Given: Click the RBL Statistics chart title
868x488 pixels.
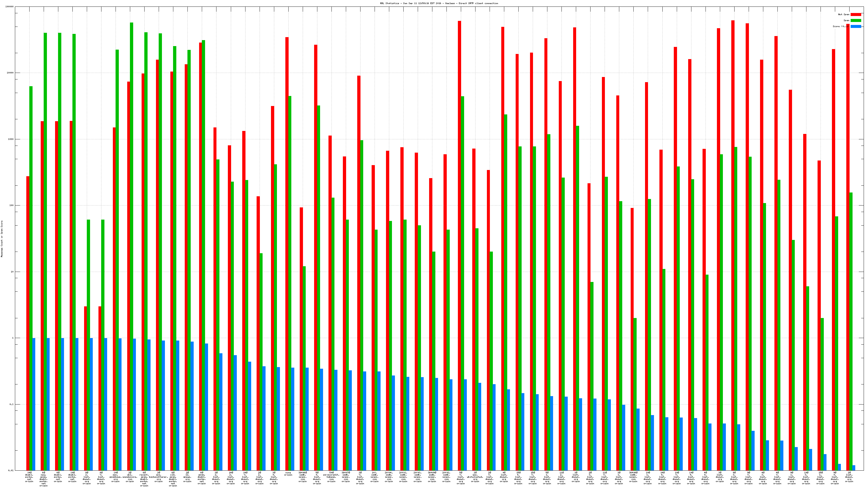Looking at the screenshot, I should (439, 3).
